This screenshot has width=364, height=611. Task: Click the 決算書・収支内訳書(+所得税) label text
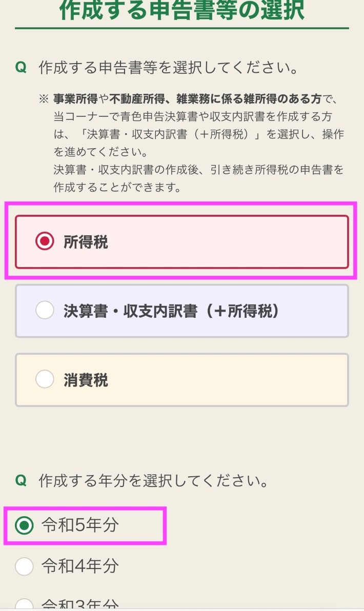tap(172, 311)
